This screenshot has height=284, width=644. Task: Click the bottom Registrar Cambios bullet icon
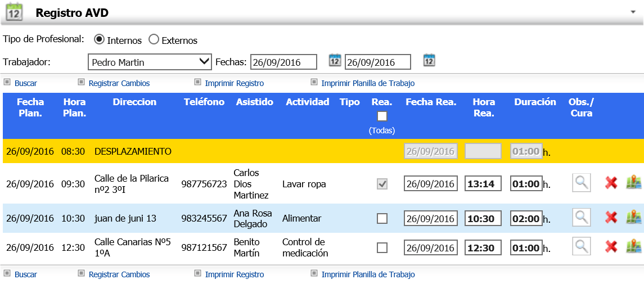pos(81,273)
